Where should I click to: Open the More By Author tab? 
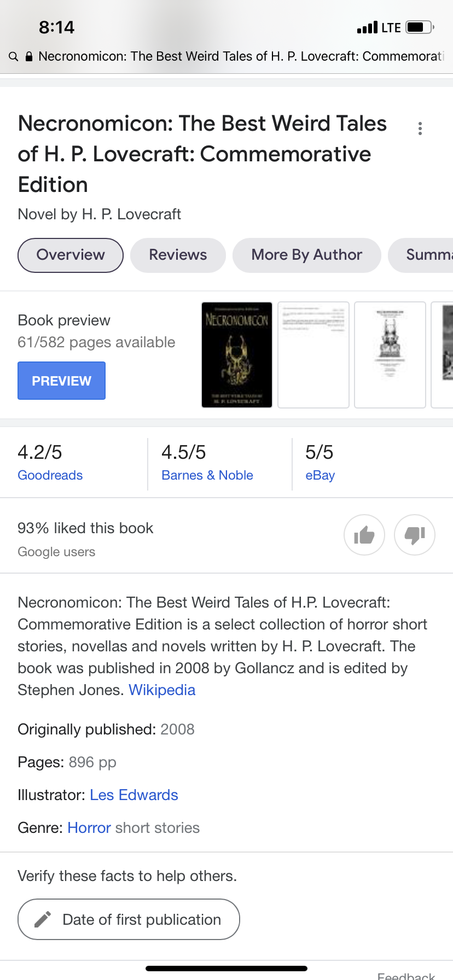307,255
